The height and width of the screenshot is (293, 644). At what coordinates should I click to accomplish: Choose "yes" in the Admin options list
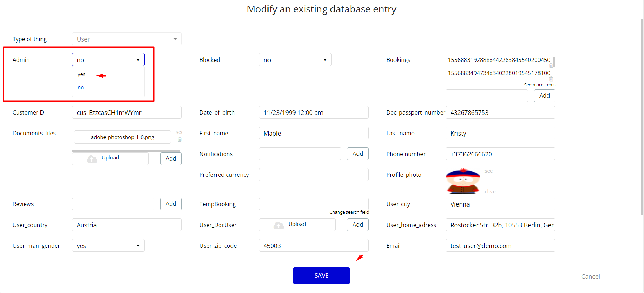click(x=82, y=74)
